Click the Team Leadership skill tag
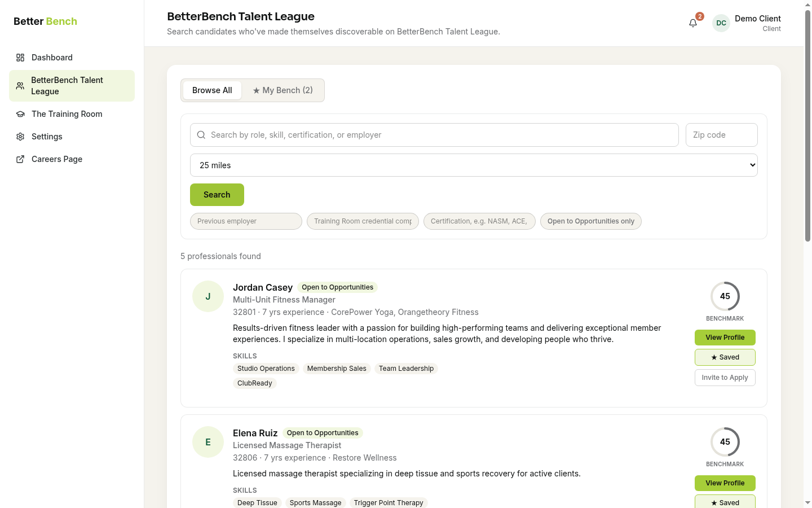Screen dimensions: 812x508 point(406,369)
